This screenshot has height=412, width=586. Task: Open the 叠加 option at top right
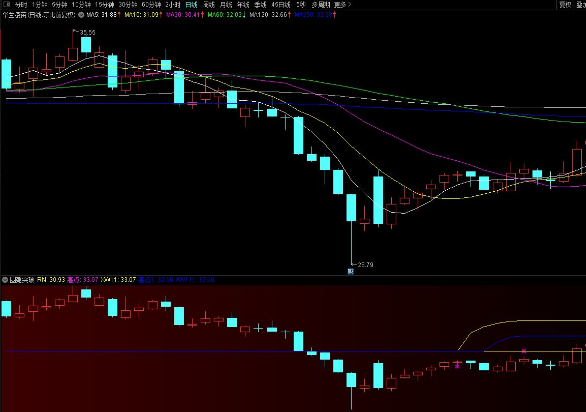point(581,4)
